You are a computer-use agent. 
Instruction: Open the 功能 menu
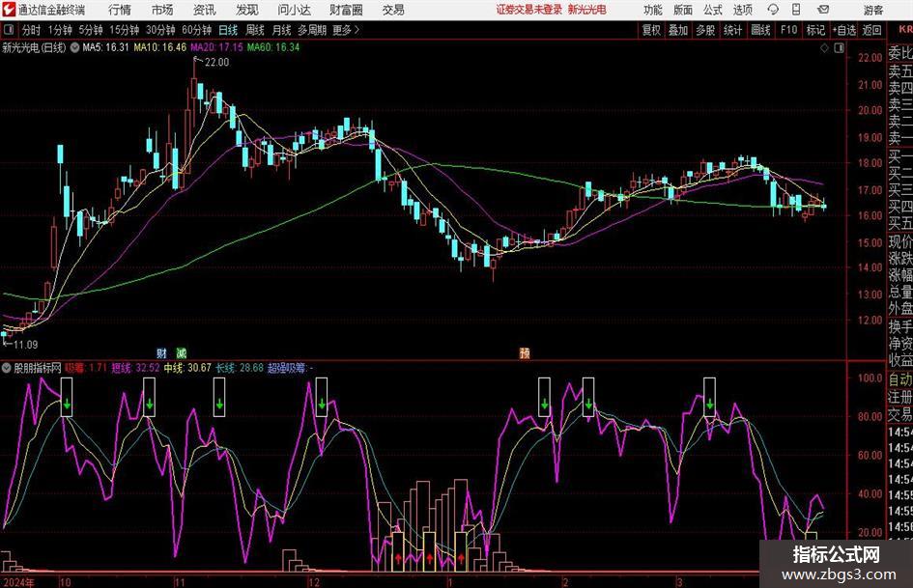653,10
